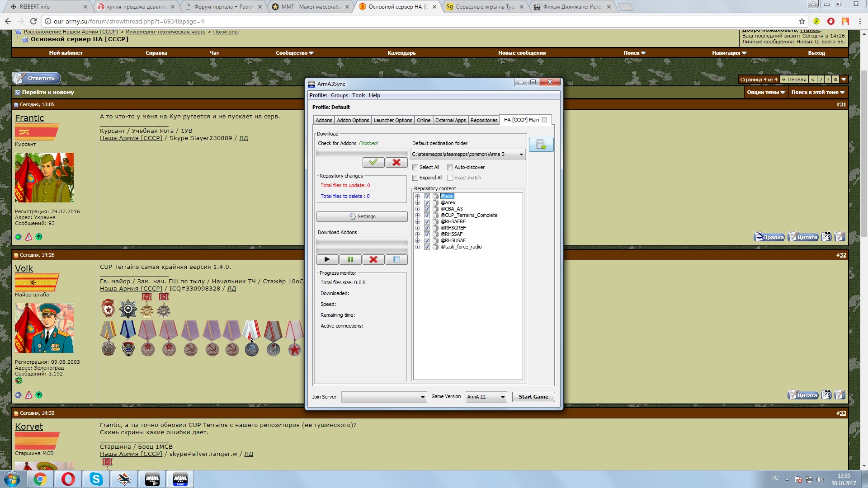This screenshot has width=868, height=488.
Task: Click the Start Game button
Action: point(533,397)
